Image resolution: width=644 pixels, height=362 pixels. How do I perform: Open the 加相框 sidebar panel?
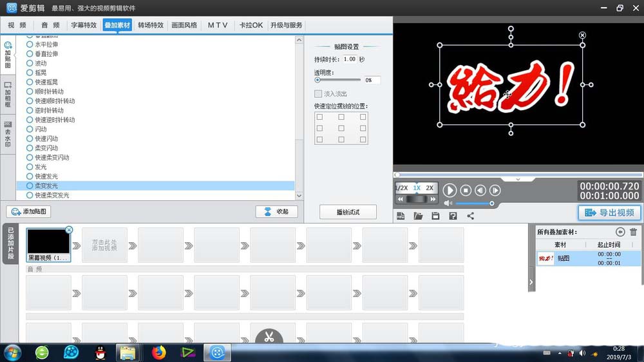coord(8,95)
